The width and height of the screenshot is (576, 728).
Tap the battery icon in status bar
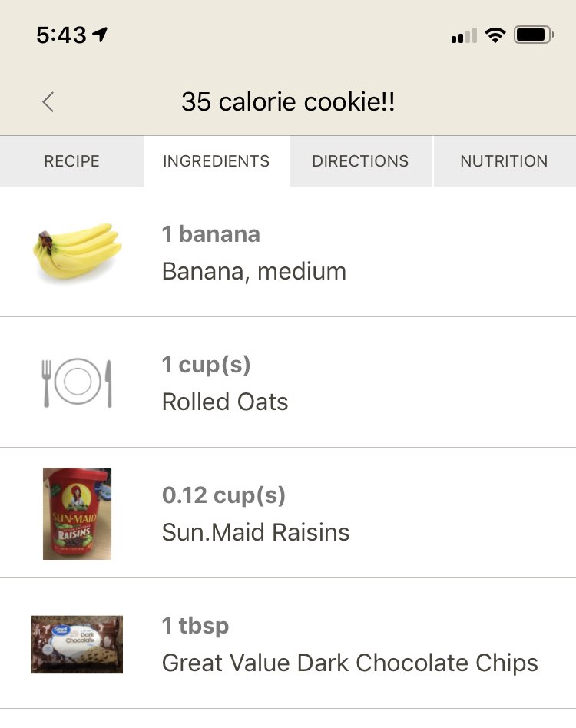coord(534,35)
